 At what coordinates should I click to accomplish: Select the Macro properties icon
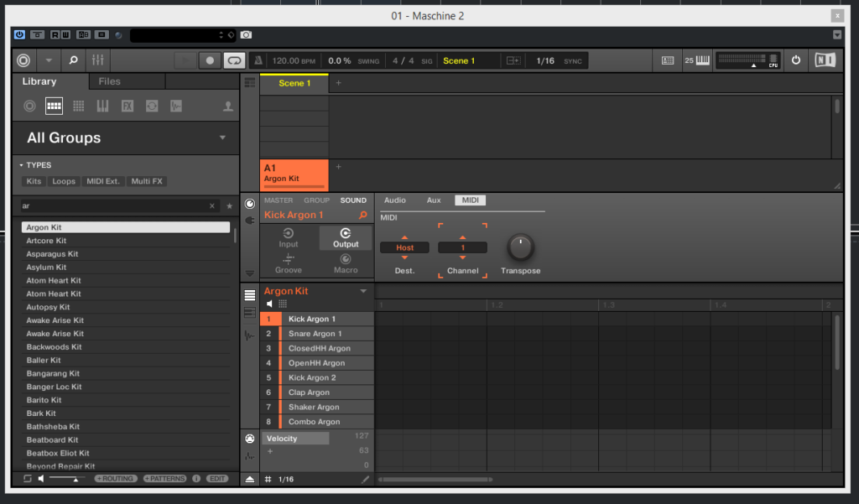[346, 264]
